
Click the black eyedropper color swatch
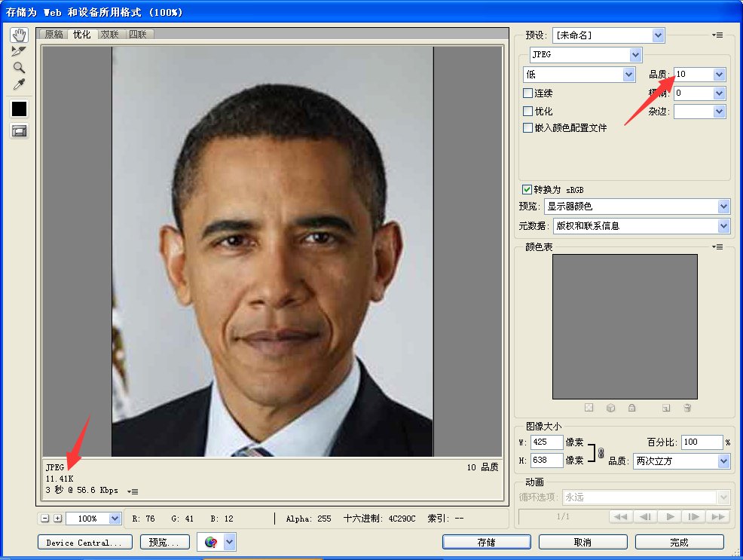pyautogui.click(x=19, y=109)
